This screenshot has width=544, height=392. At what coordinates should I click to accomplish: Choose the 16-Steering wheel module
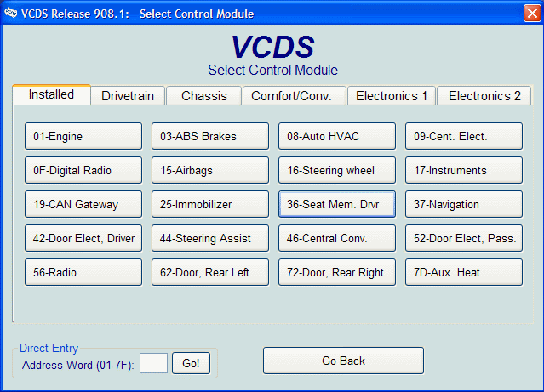click(x=337, y=170)
